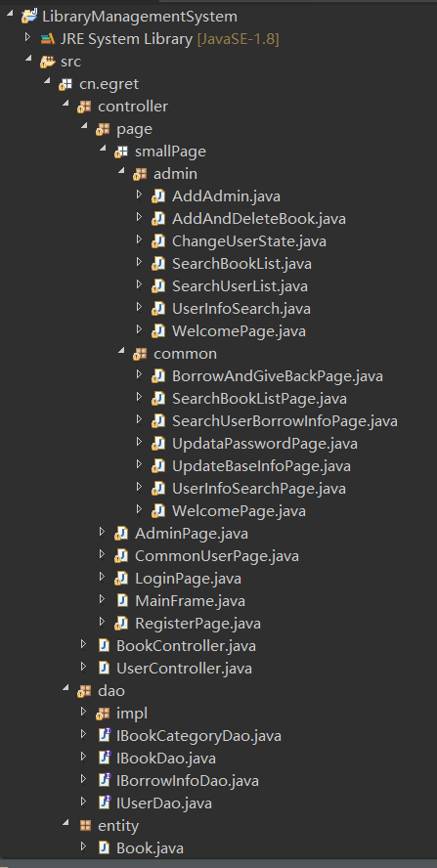Select AddAndDeleteBook.java file name
The width and height of the screenshot is (437, 868).
click(x=259, y=219)
